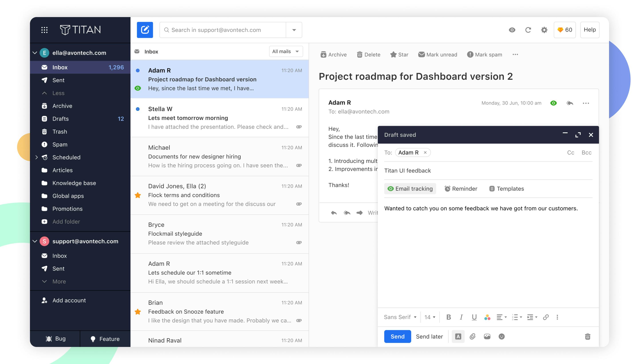Toggle the eye visibility icon in top bar
This screenshot has width=639, height=364.
tap(512, 30)
